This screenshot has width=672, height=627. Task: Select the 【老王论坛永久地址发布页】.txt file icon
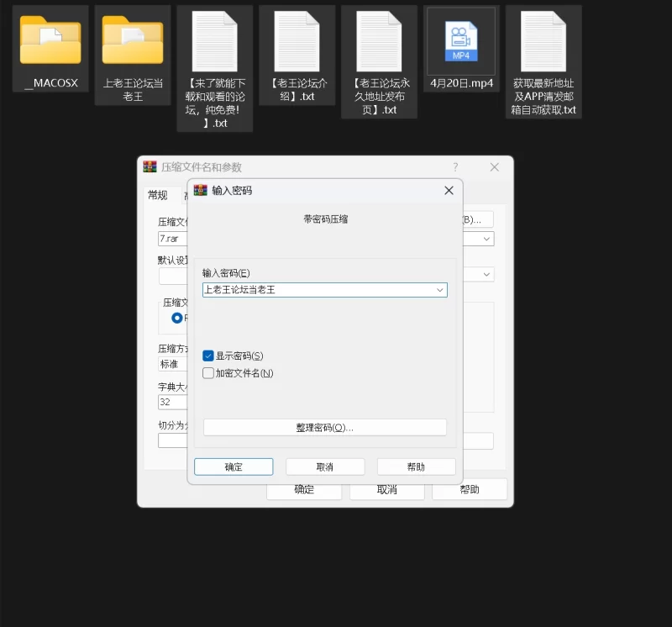pyautogui.click(x=379, y=42)
